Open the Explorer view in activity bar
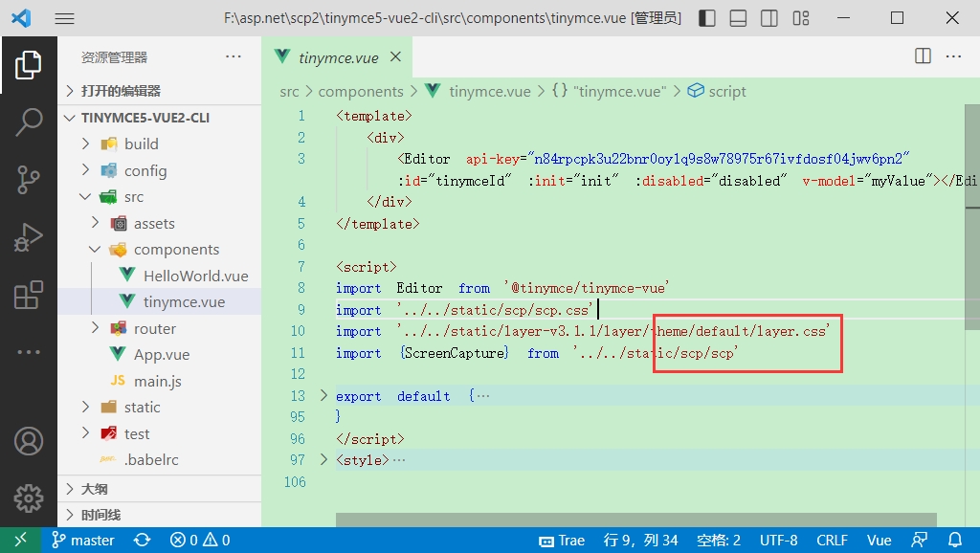The width and height of the screenshot is (980, 553). tap(28, 65)
